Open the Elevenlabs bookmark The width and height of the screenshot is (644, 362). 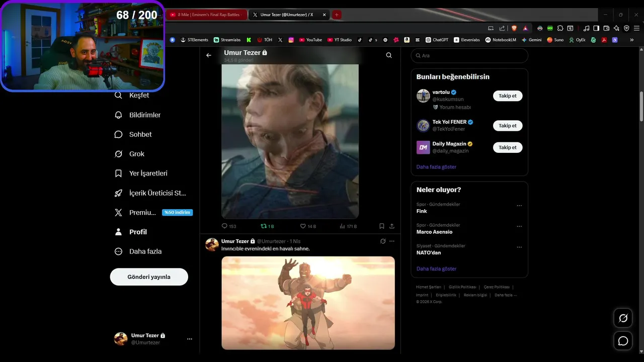click(467, 40)
